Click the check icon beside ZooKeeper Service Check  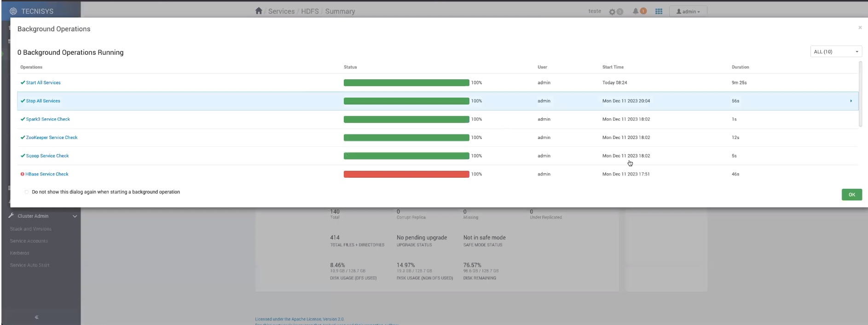pos(23,138)
